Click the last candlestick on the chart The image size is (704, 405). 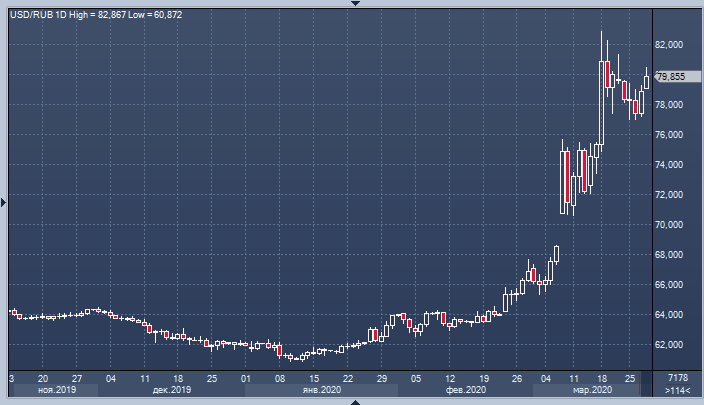[646, 80]
